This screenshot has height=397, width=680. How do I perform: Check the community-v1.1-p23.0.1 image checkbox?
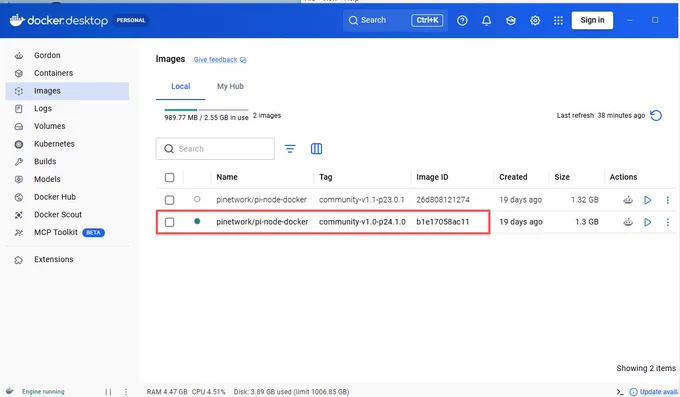tap(170, 200)
